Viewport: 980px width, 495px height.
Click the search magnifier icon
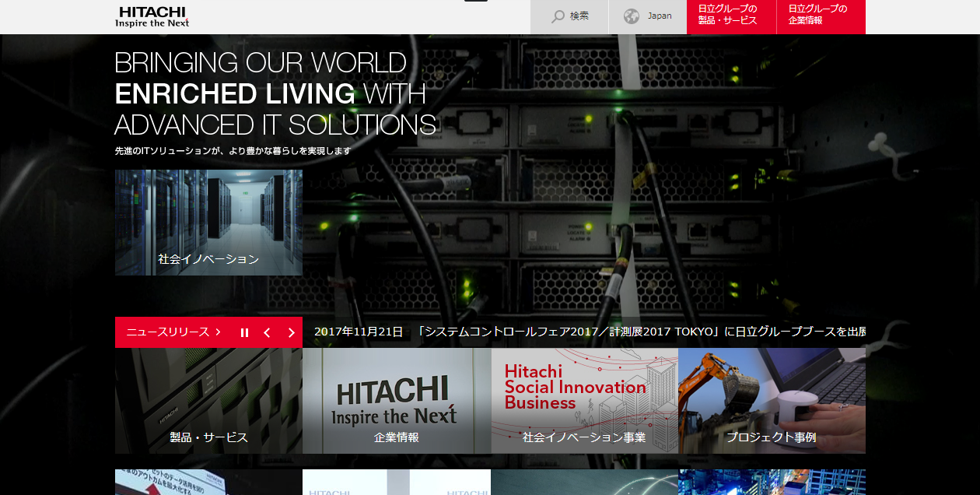tap(558, 16)
